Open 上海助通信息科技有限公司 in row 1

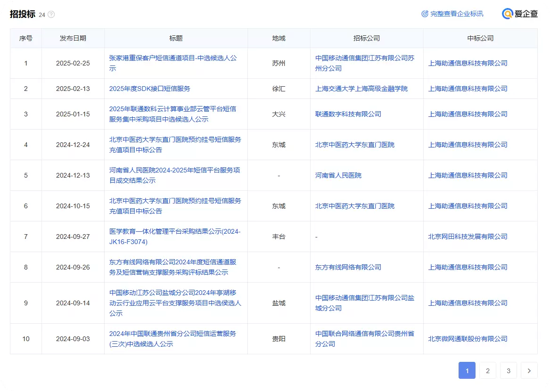pyautogui.click(x=468, y=63)
